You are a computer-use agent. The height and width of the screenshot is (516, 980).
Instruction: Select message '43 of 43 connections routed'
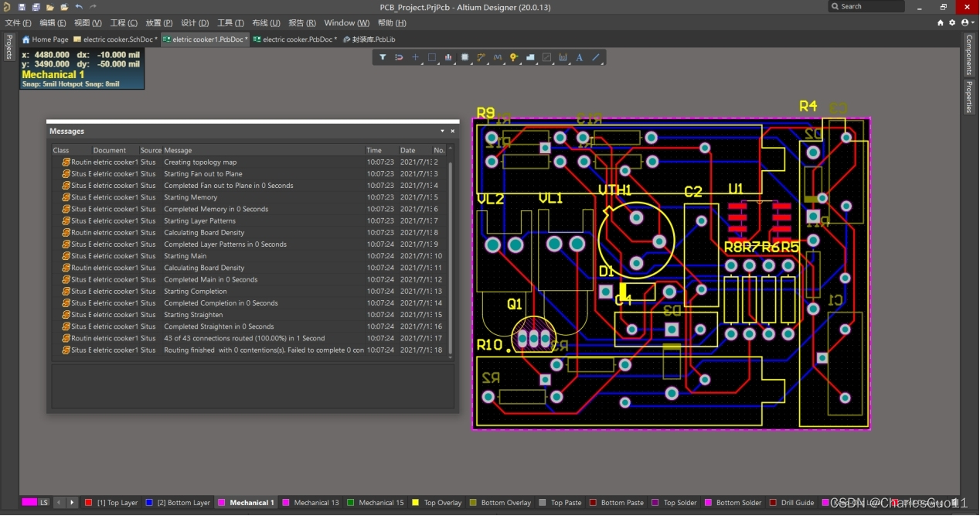coord(250,338)
